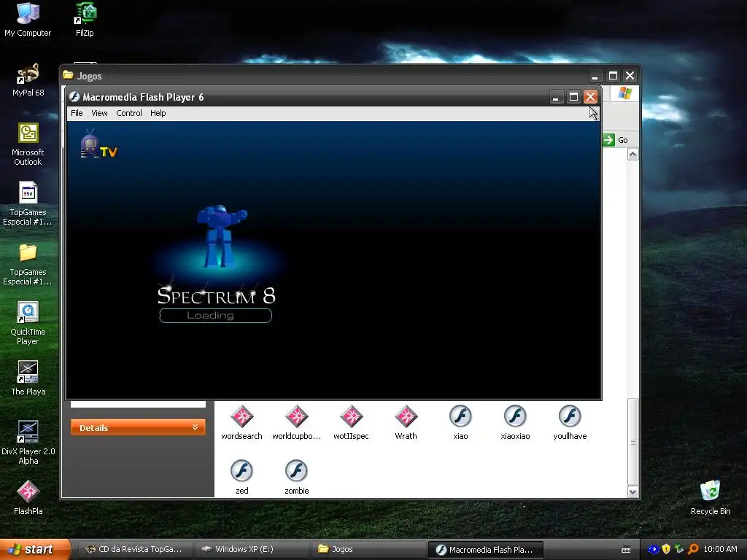Close the Macromedia Flash Player window
Viewport: 747px width, 560px height.
(590, 97)
